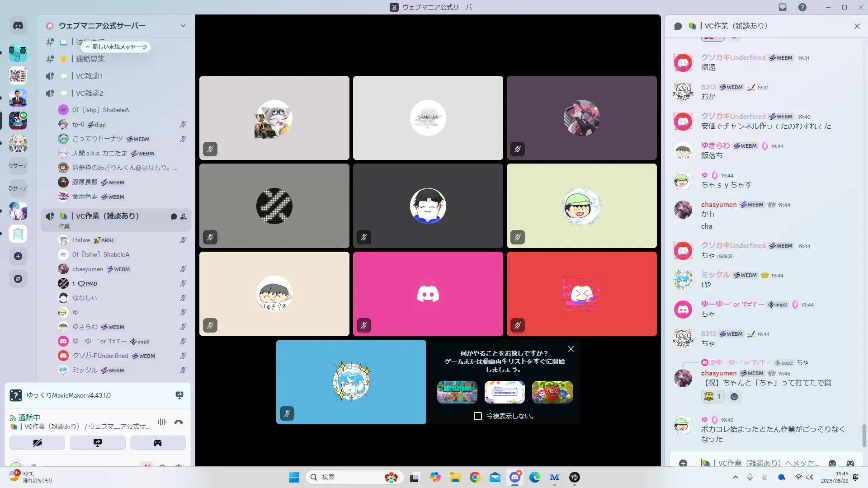Start an activity with gamepad button

click(x=158, y=443)
